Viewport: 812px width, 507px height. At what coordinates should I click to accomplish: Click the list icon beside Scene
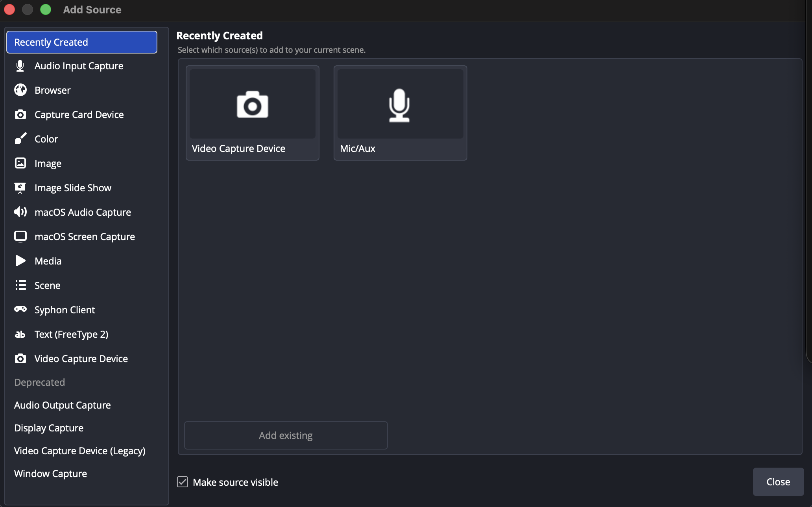coord(20,285)
